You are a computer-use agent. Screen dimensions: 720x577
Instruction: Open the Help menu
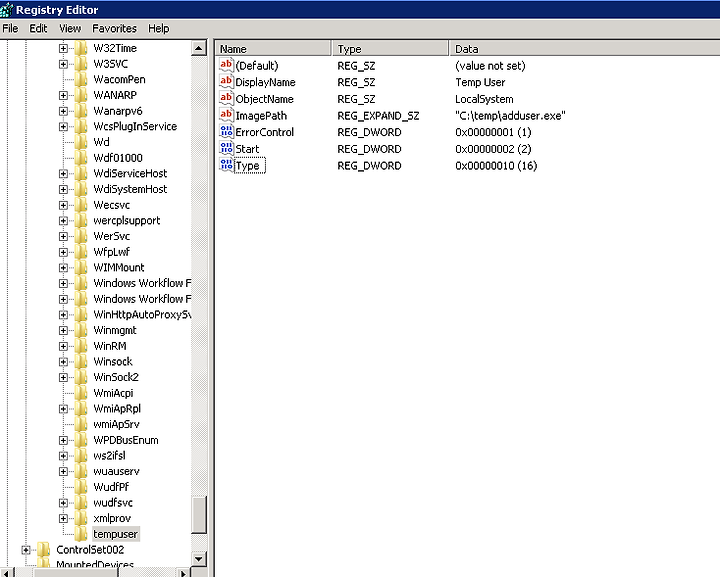158,28
